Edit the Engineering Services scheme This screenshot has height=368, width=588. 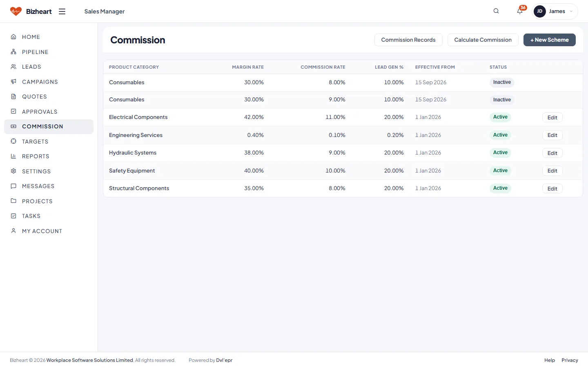pyautogui.click(x=552, y=135)
